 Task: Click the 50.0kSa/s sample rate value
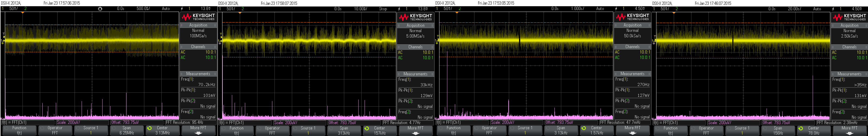(633, 36)
